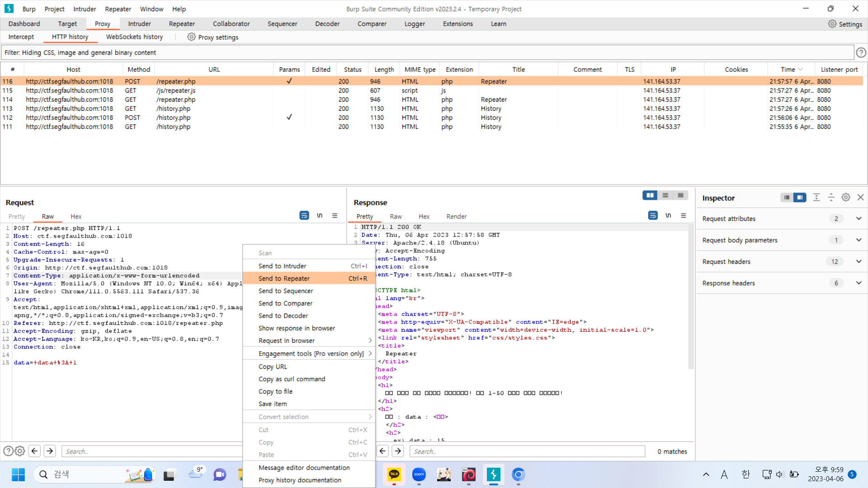Expand Request headers section
Screen dimensions: 868x488
[x=858, y=262]
